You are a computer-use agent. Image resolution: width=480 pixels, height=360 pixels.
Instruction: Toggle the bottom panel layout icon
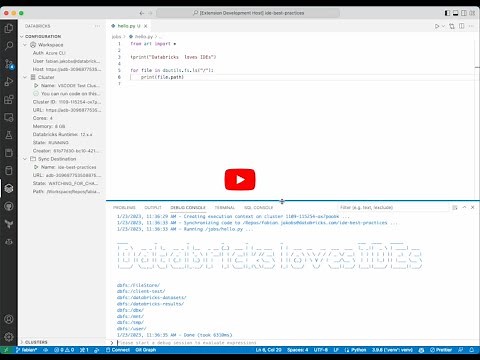pyautogui.click(x=455, y=13)
